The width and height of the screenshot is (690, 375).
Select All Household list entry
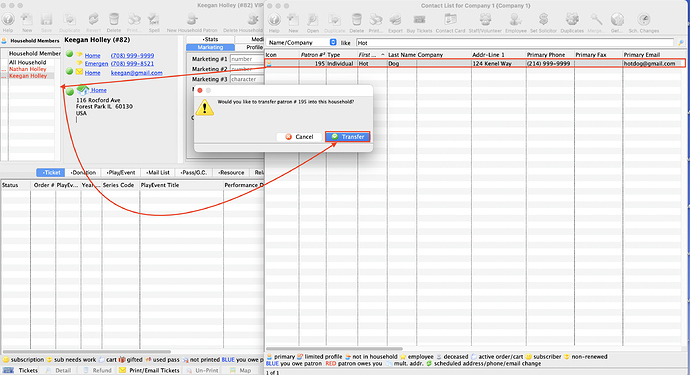click(x=28, y=62)
